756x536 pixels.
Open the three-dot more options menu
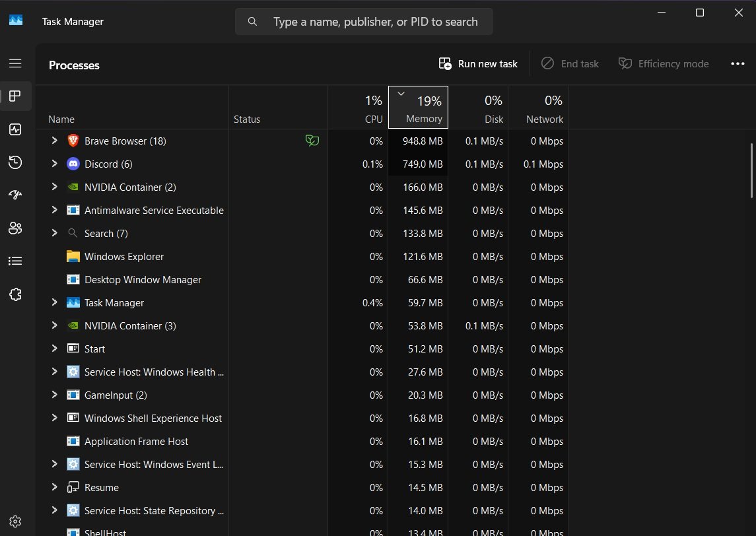(x=738, y=63)
